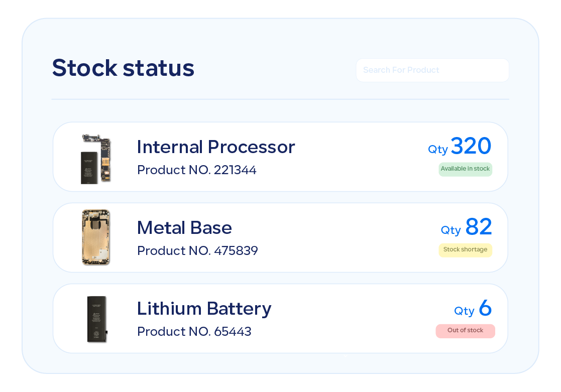Screen dimensions: 561x392
Task: Click the Qty label for Internal Processor
Action: [437, 149]
